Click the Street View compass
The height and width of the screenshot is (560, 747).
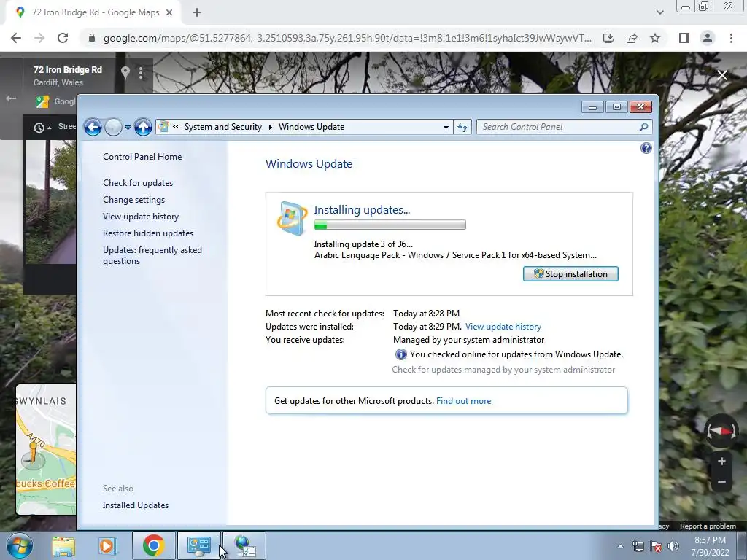721,432
